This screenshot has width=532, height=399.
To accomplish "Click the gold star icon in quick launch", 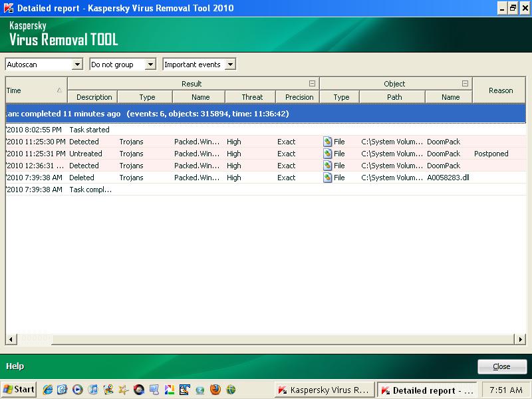I will coord(124,390).
